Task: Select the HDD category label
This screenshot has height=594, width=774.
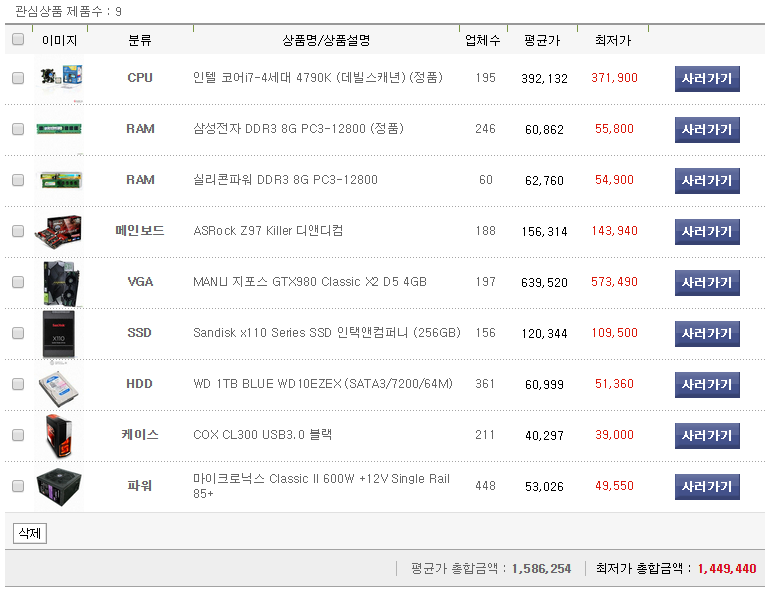Action: point(140,384)
